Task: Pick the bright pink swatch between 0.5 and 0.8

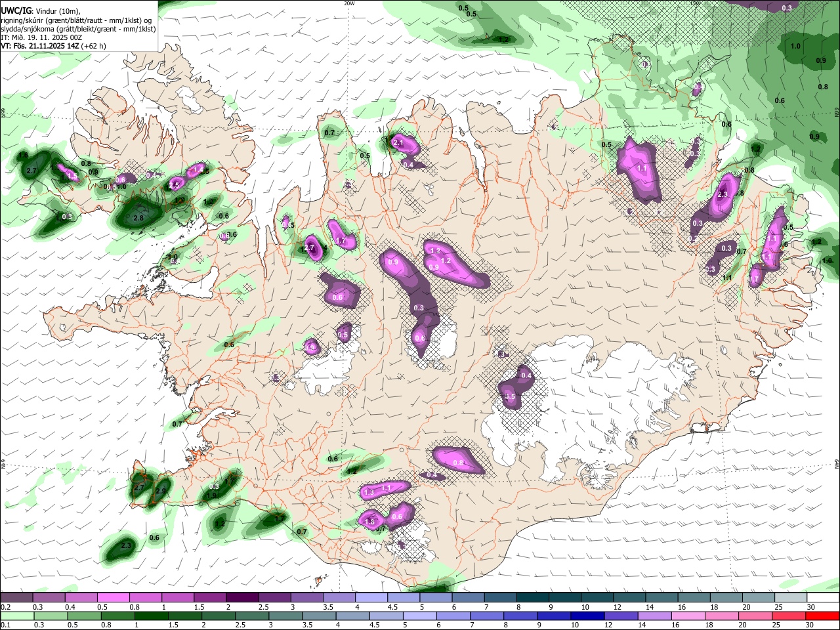Action: pos(113,598)
